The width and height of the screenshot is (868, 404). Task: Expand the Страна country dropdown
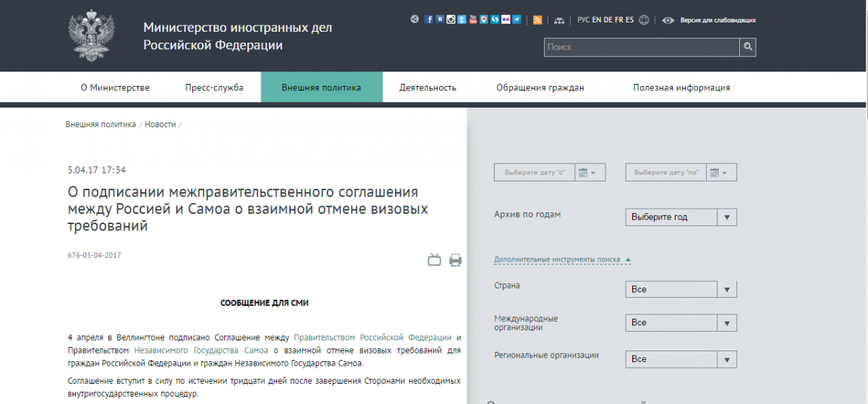[x=681, y=289]
